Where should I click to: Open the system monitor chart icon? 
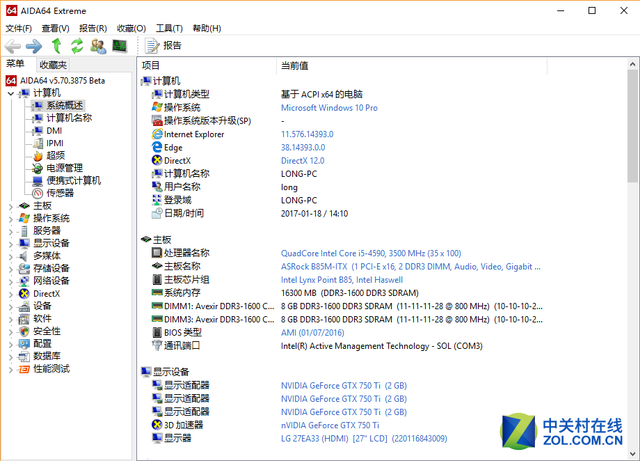pyautogui.click(x=120, y=46)
